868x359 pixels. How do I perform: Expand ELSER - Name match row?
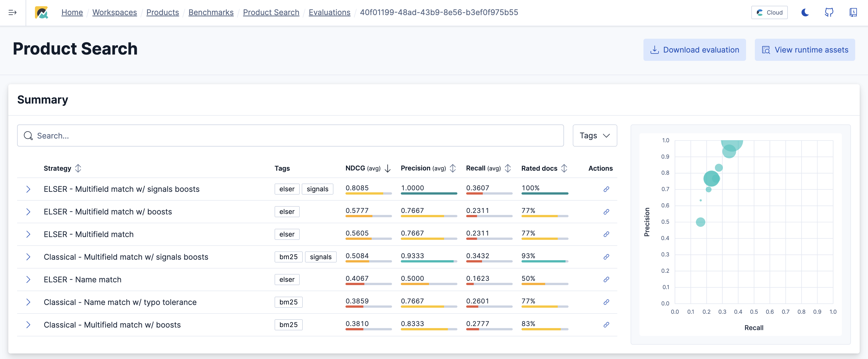coord(28,280)
